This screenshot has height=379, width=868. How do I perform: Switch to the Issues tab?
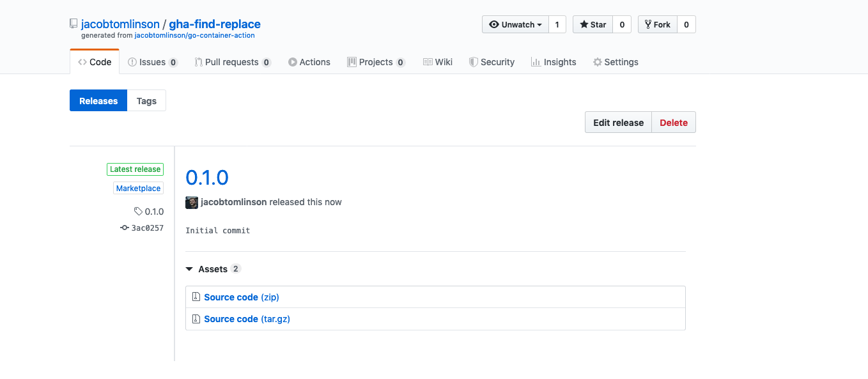click(x=152, y=62)
